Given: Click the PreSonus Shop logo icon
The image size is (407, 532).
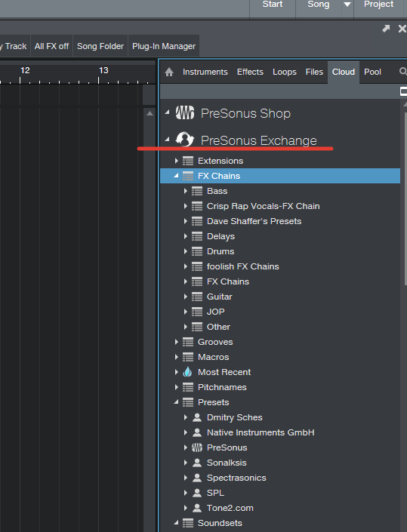Looking at the screenshot, I should [185, 113].
